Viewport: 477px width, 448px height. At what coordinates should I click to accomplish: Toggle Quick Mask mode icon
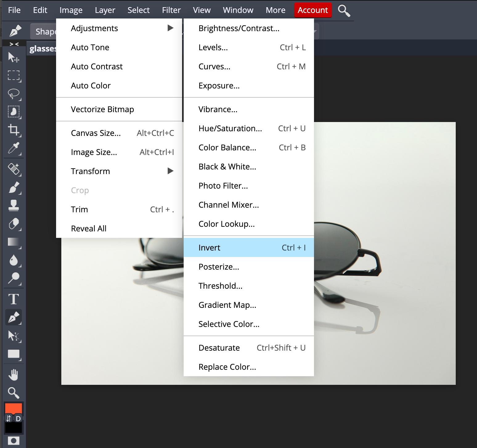pos(14,440)
